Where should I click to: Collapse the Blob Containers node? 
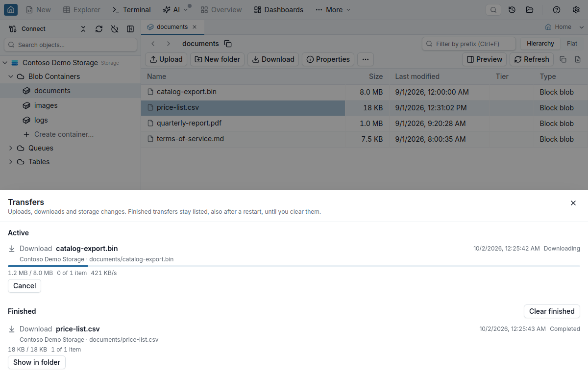(11, 76)
